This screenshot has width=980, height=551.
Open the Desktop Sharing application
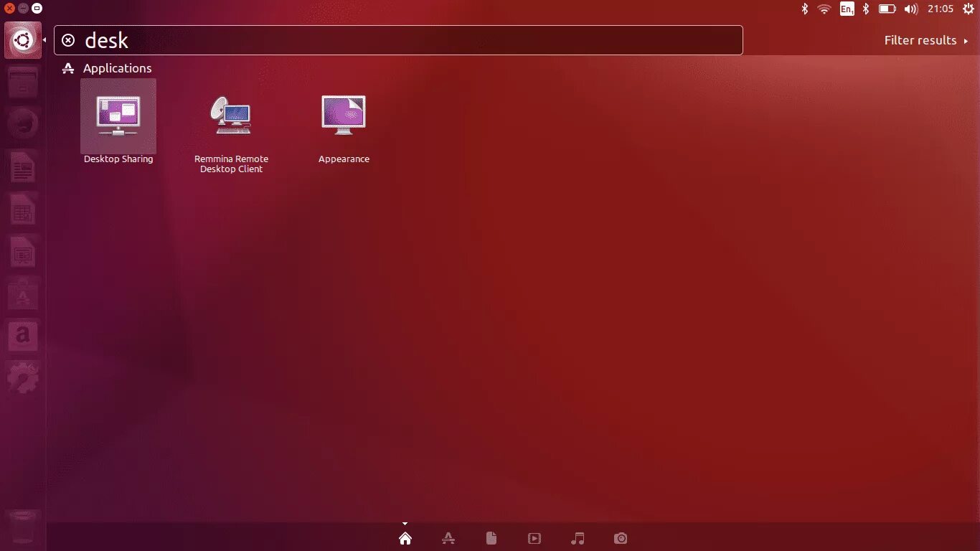tap(118, 115)
